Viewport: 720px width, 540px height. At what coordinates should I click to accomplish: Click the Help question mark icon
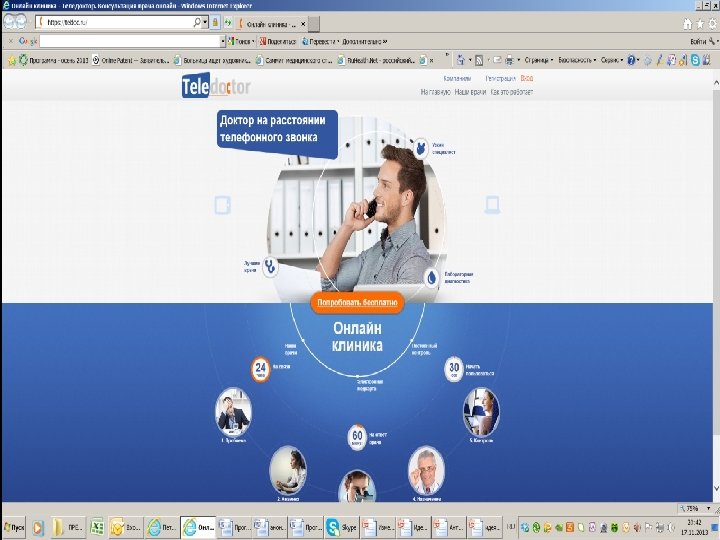point(632,60)
